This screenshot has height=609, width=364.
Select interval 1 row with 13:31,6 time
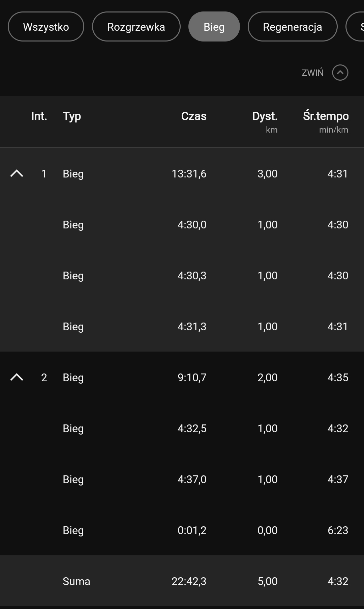coord(189,173)
